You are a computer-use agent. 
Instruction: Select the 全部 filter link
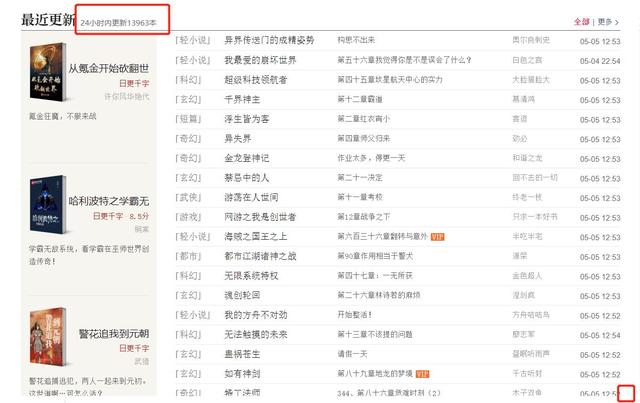point(582,22)
